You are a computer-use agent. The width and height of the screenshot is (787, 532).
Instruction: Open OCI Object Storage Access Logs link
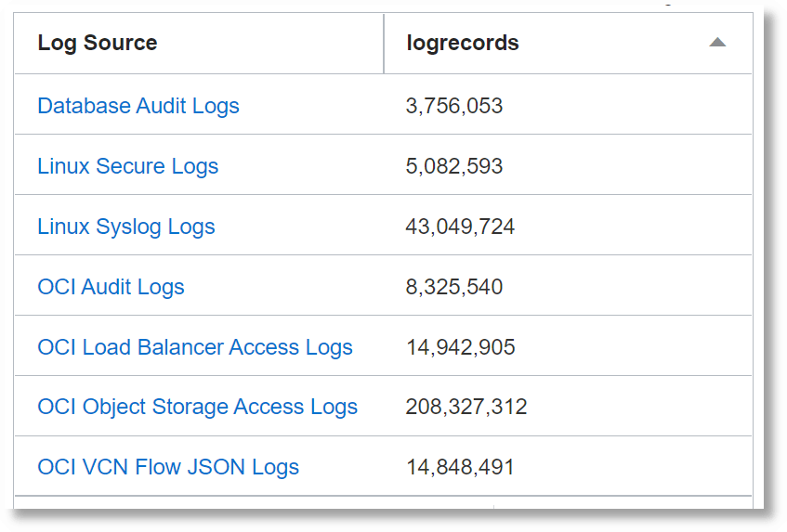coord(198,407)
